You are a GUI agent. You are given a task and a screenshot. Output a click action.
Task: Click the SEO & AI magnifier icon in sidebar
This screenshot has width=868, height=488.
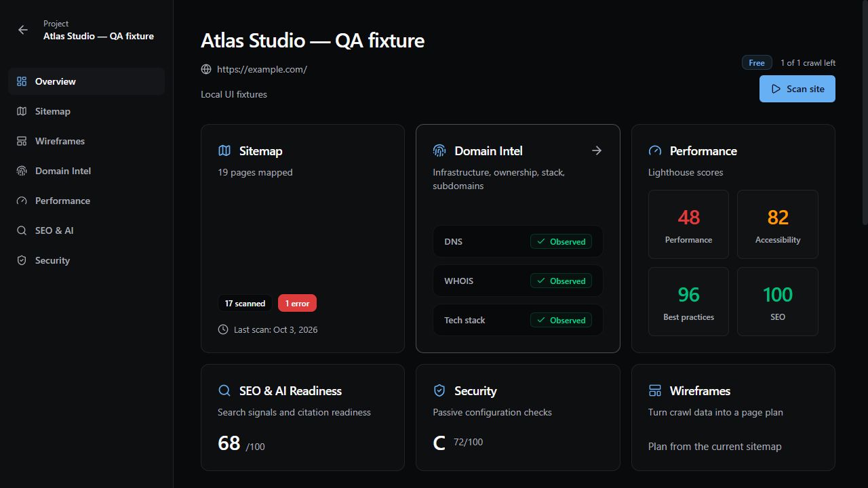click(x=22, y=230)
